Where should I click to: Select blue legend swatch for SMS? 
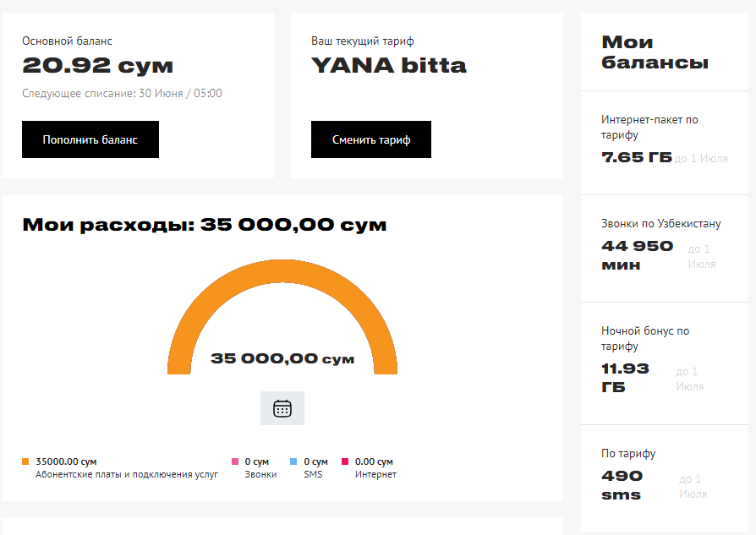(293, 461)
